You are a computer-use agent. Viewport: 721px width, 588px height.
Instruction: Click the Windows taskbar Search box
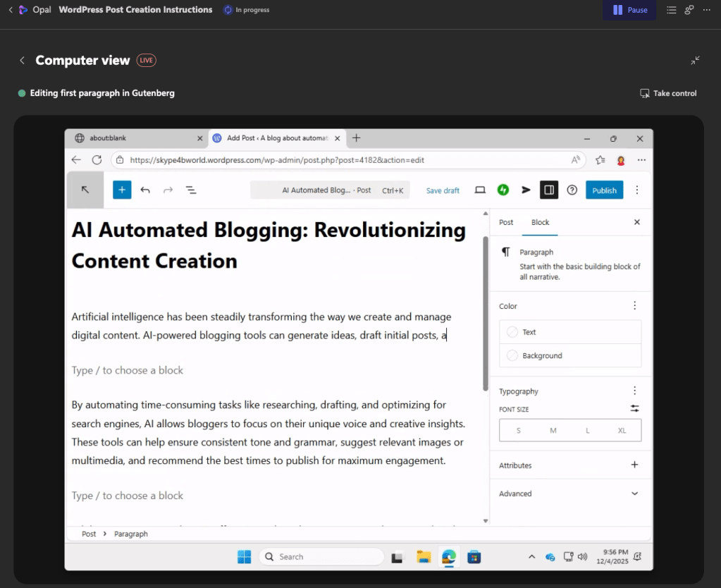[321, 556]
